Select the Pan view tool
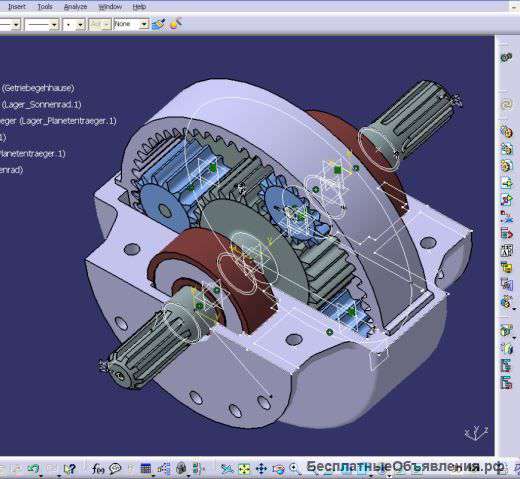Image resolution: width=520 pixels, height=479 pixels. pos(261,469)
